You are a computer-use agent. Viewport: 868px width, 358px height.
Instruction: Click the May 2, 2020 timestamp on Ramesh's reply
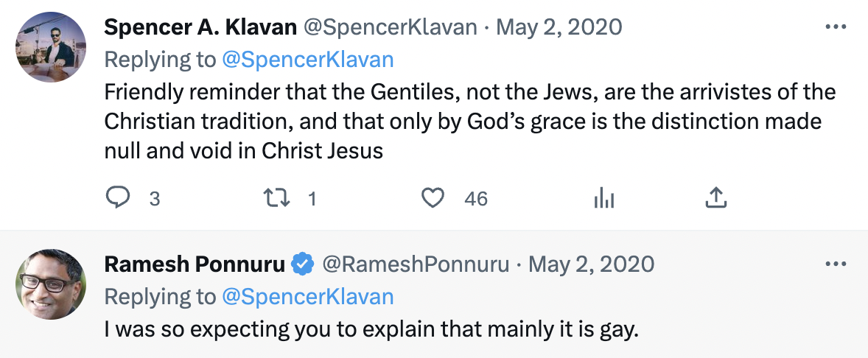(x=591, y=264)
